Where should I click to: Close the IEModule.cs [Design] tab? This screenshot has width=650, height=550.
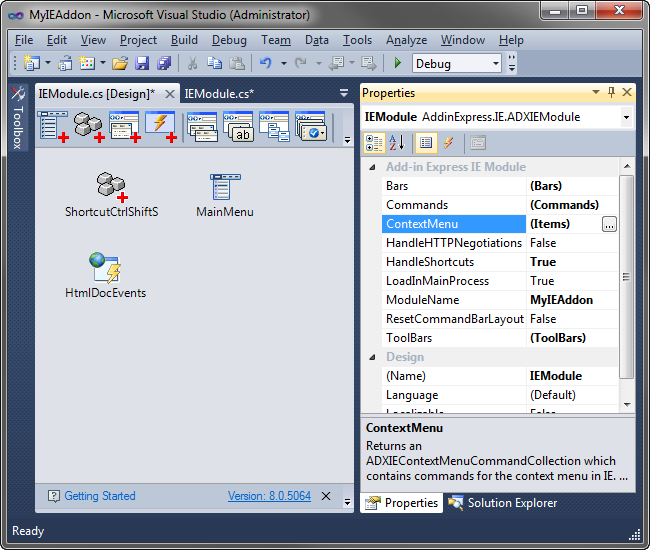170,94
